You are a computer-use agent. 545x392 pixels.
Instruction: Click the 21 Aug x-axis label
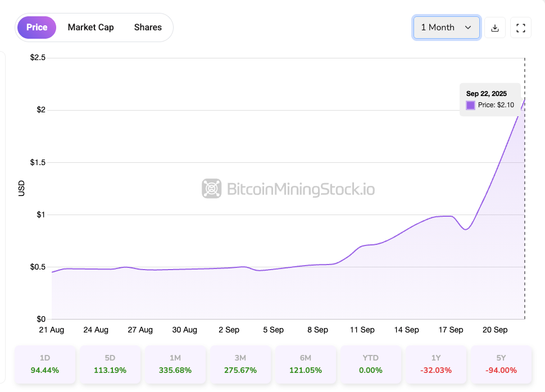52,330
